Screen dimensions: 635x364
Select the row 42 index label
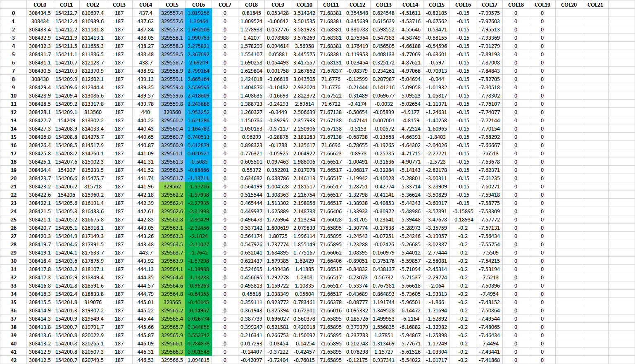(14, 360)
